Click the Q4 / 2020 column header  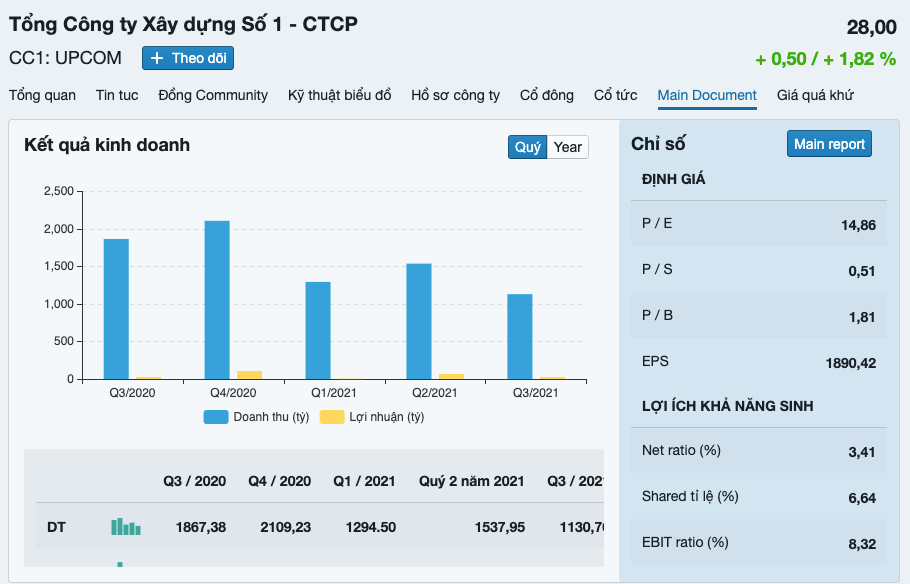click(280, 481)
